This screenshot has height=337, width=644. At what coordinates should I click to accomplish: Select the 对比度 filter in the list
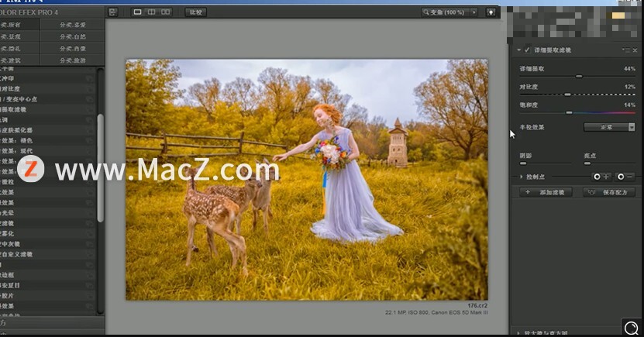point(47,88)
